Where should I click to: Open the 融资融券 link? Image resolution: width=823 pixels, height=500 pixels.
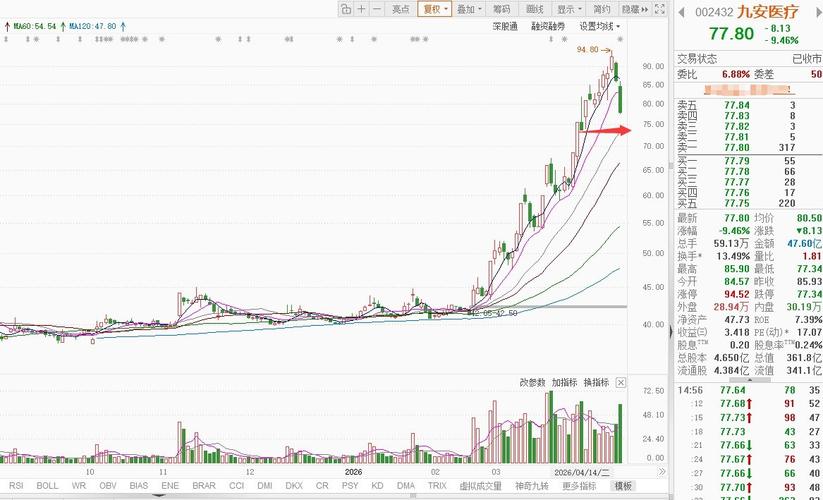(x=548, y=26)
